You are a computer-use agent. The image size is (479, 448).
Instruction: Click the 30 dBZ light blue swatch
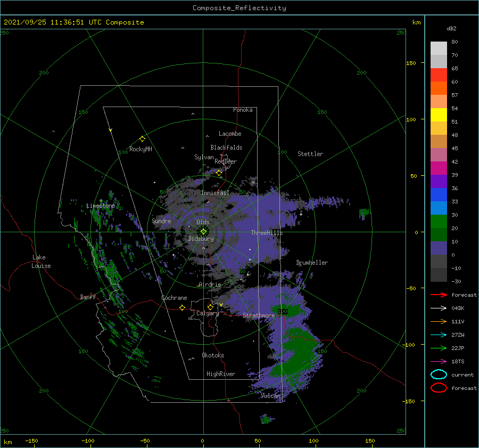(x=439, y=208)
